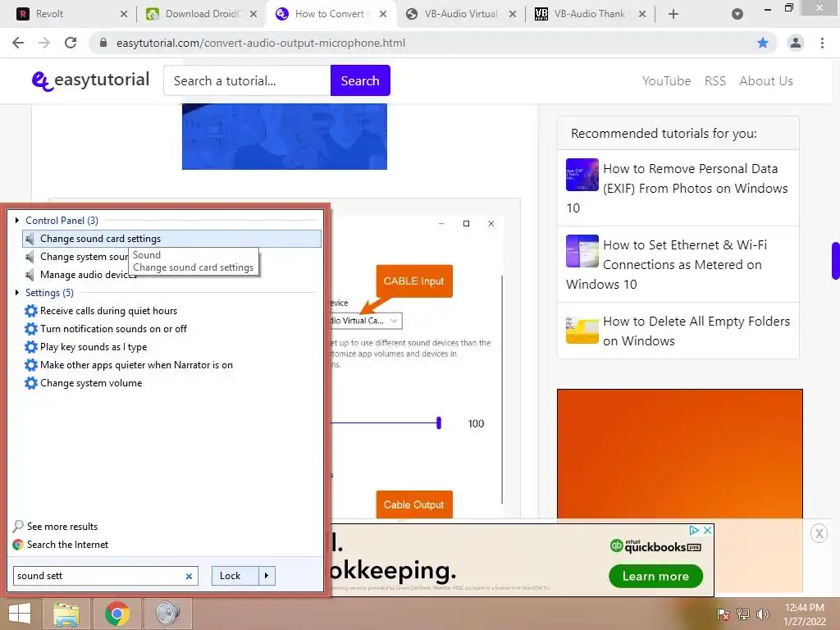The width and height of the screenshot is (840, 630).
Task: Open a new tab with plus icon
Action: pyautogui.click(x=673, y=14)
